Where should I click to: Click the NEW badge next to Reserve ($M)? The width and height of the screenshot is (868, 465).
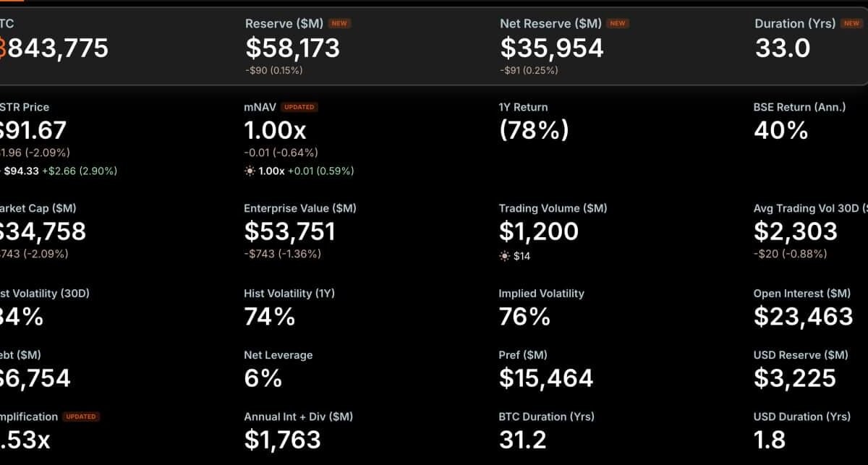point(339,24)
